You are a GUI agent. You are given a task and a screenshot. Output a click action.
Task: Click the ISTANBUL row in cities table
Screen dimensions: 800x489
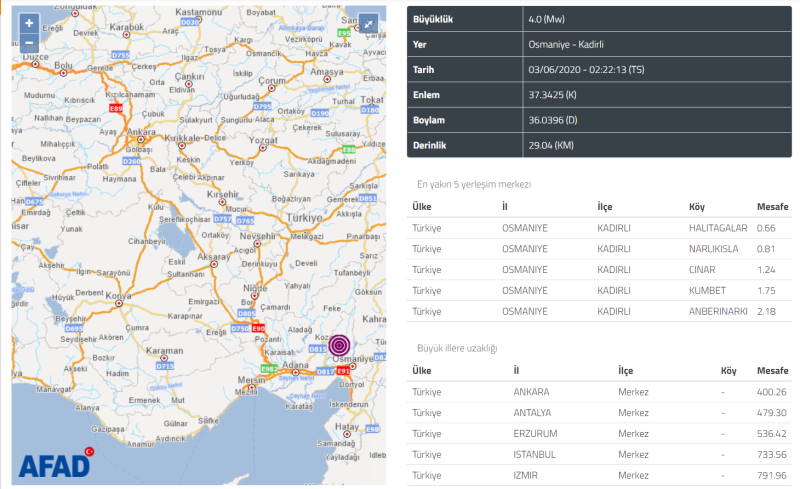tap(599, 455)
